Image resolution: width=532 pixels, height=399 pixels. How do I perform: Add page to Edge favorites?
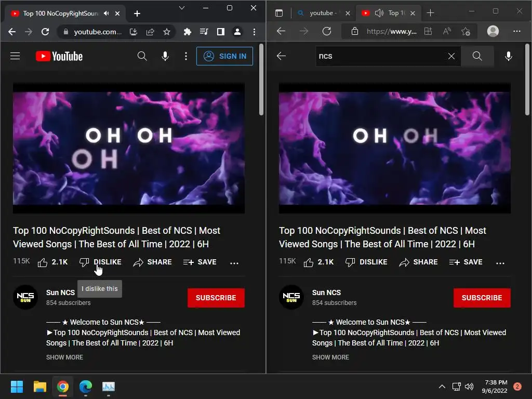466,32
